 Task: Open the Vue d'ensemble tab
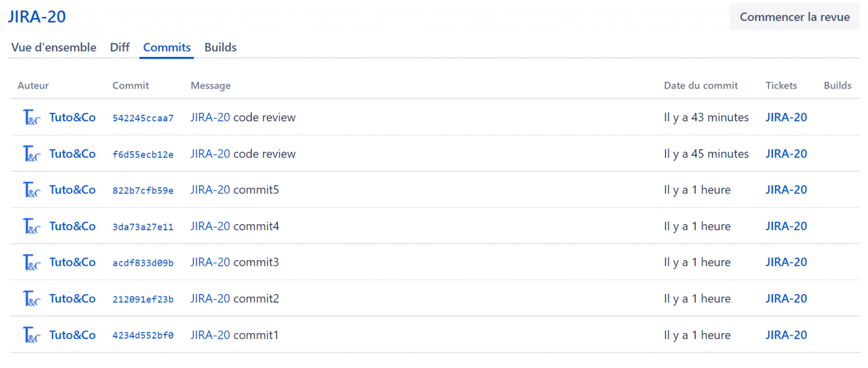click(x=54, y=47)
